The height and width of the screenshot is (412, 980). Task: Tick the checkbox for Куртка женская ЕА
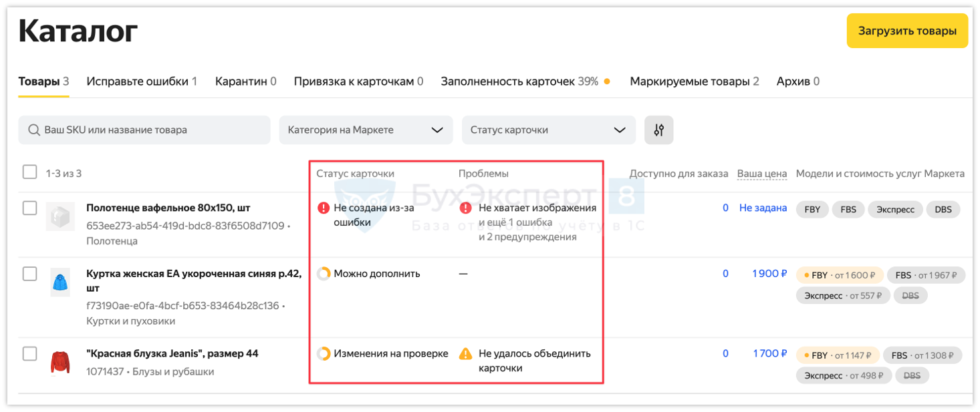[x=29, y=273]
